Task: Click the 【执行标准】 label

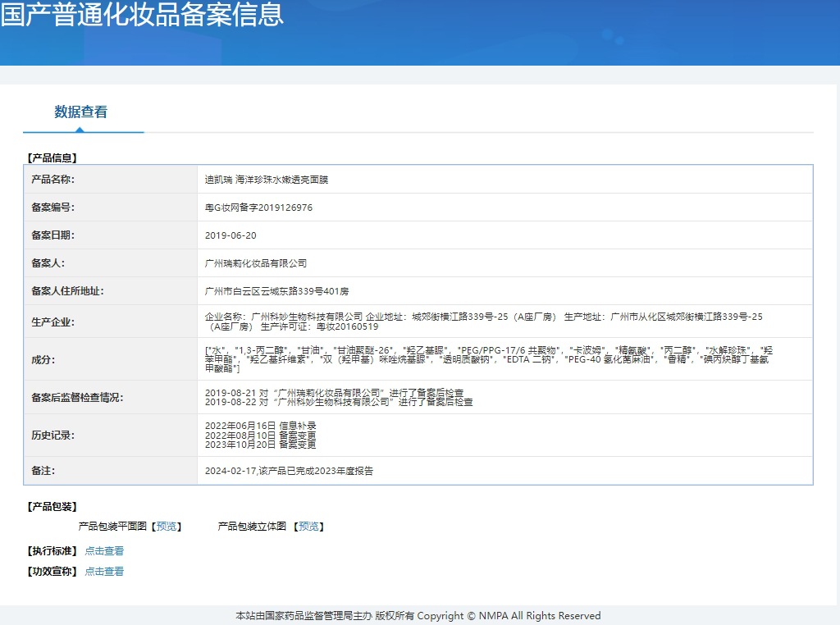Action: (52, 550)
